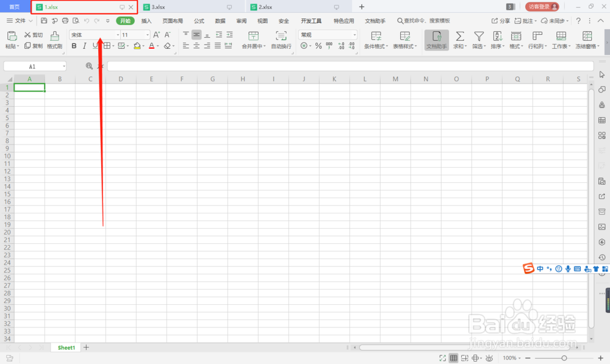
Task: Click the Sum (求和) sigma icon
Action: coord(459,36)
